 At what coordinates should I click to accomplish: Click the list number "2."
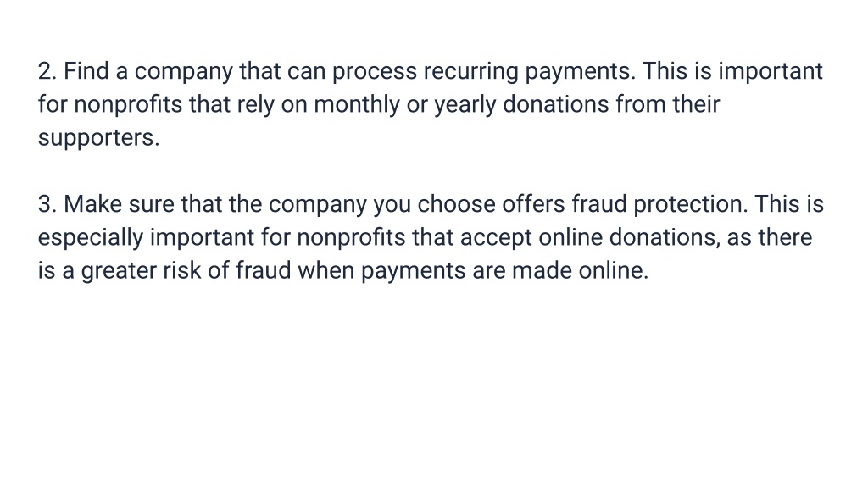coord(47,71)
